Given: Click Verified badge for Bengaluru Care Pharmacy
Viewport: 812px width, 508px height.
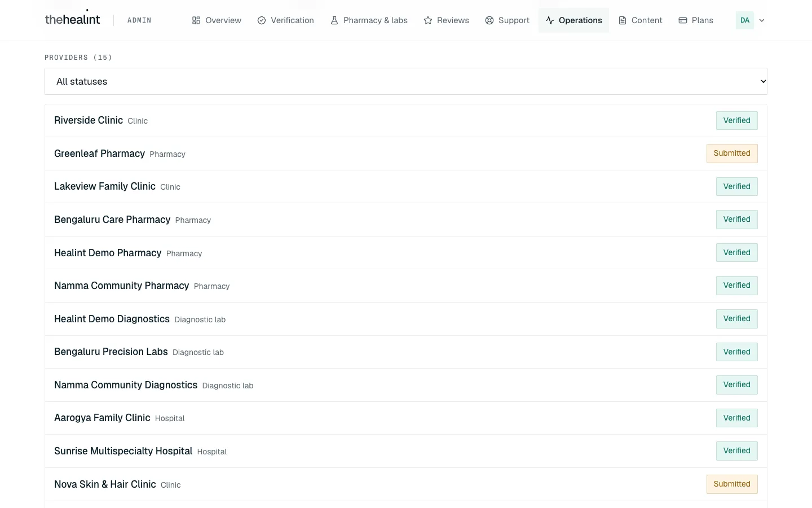Looking at the screenshot, I should tap(737, 220).
